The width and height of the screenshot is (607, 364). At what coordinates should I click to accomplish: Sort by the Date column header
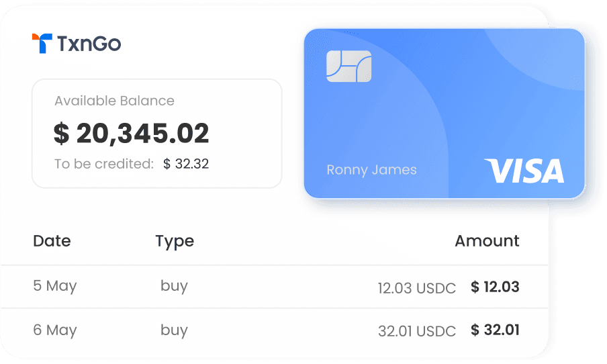coord(52,241)
